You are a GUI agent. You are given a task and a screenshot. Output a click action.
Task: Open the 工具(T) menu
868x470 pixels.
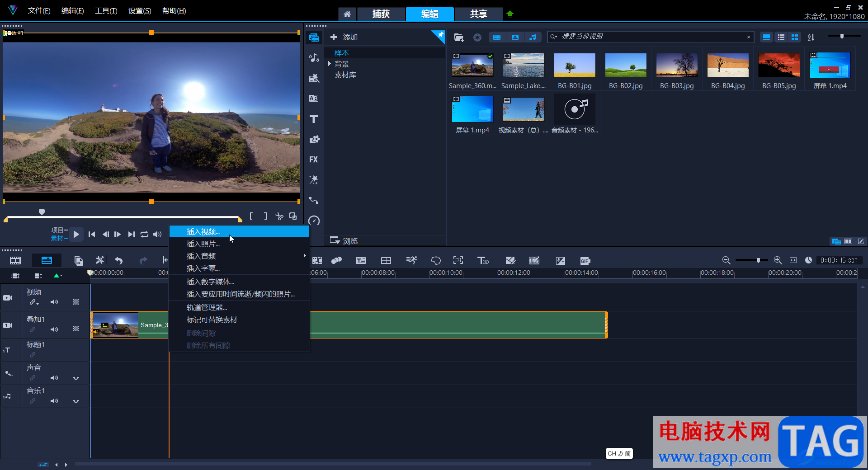[106, 11]
